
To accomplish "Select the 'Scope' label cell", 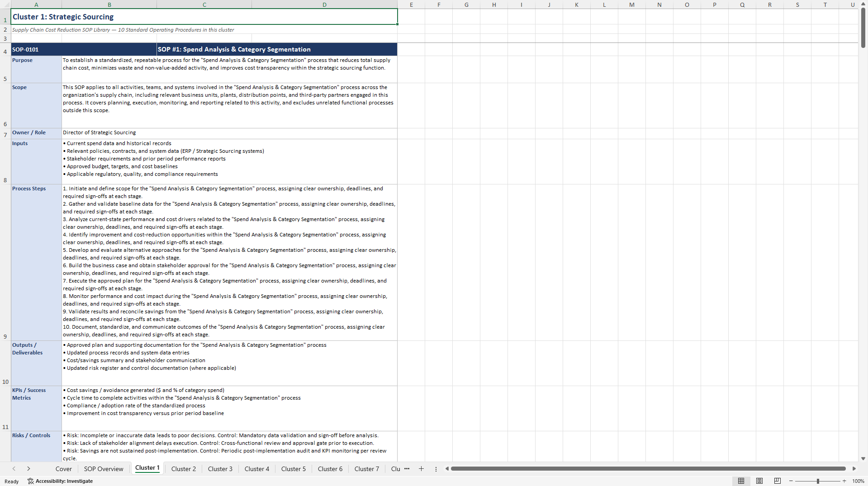I will tap(36, 105).
